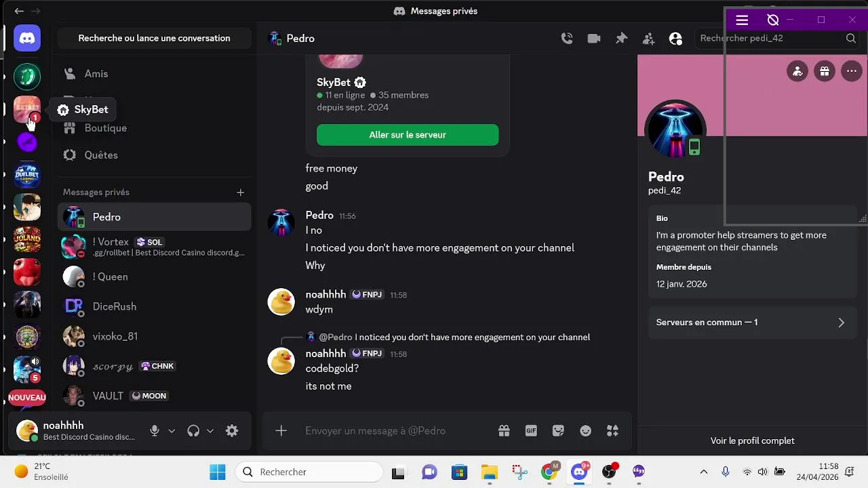Click Pedro's username in message header

click(319, 216)
